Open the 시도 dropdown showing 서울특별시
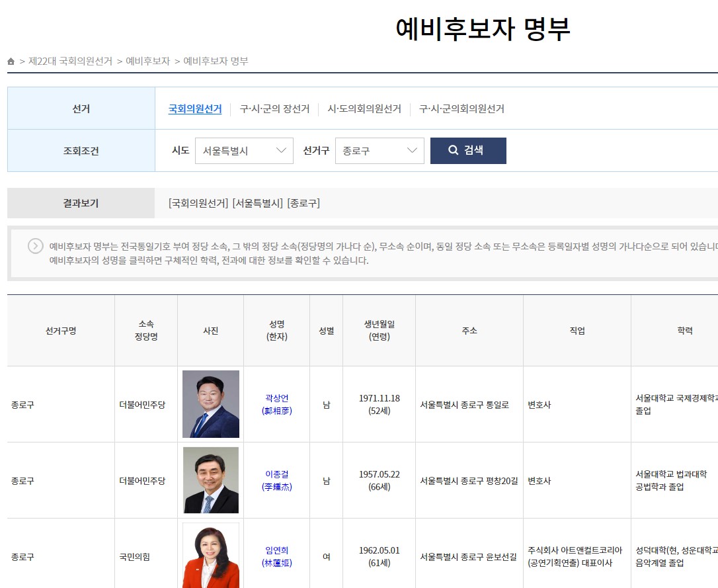 click(244, 150)
